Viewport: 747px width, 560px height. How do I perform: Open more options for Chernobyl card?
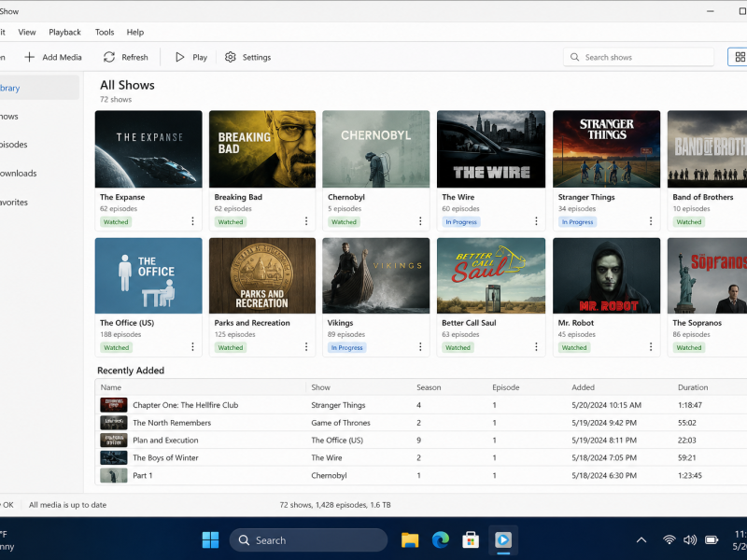click(420, 221)
